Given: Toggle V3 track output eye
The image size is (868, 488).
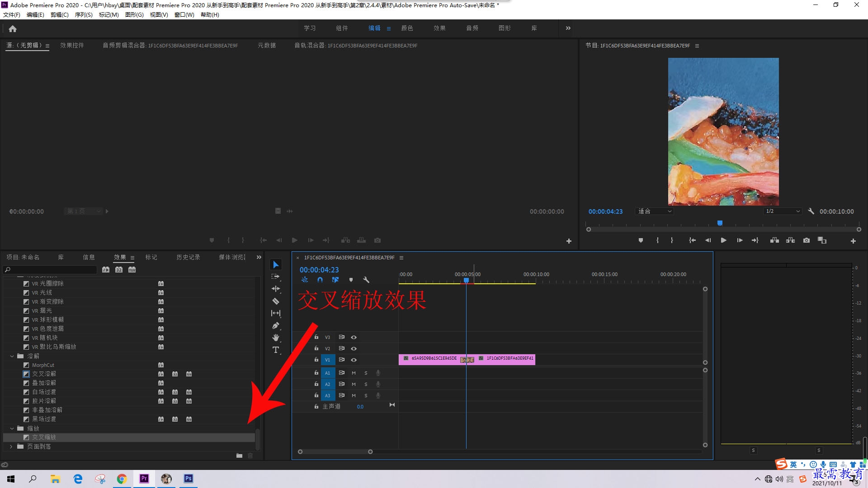Looking at the screenshot, I should pos(354,337).
